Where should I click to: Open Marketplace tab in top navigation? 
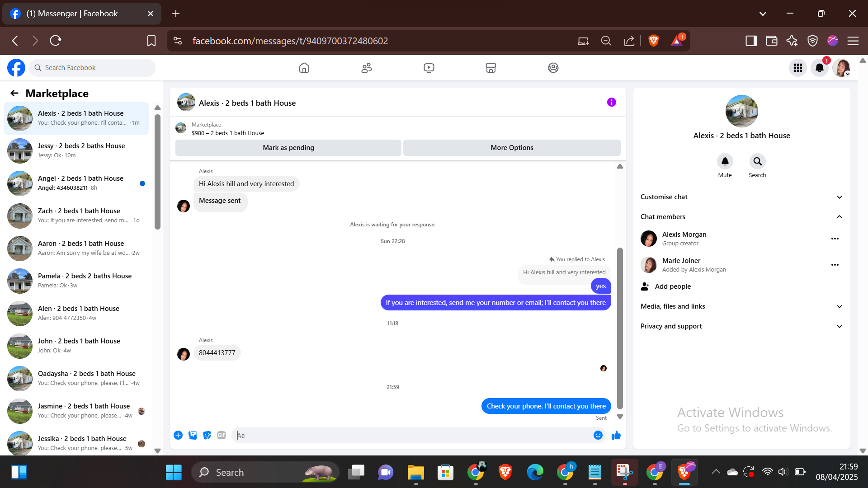point(491,68)
